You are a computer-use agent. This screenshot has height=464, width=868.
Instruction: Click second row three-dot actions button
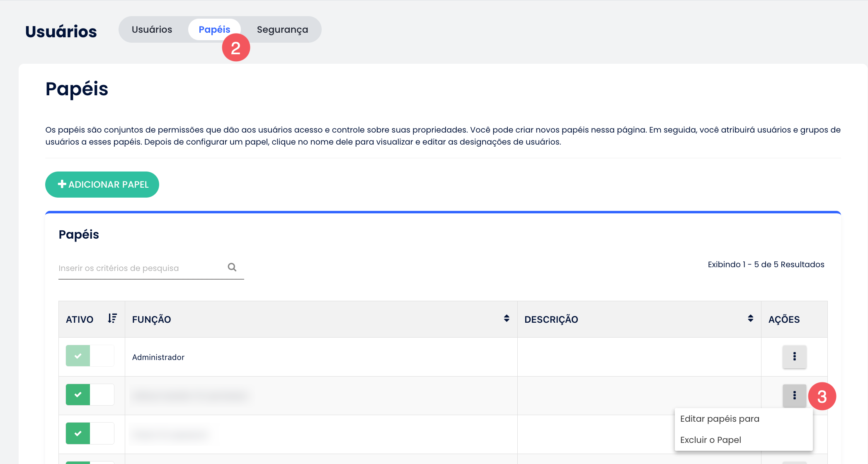[794, 395]
